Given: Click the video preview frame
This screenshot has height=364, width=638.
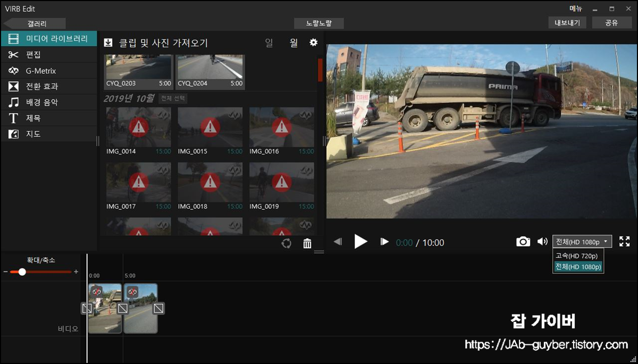Looking at the screenshot, I should point(482,131).
